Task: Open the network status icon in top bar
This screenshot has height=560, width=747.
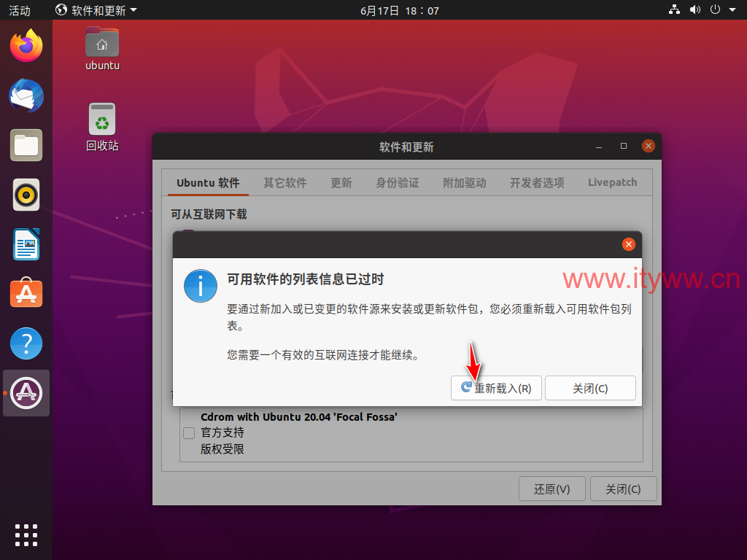Action: pyautogui.click(x=674, y=9)
